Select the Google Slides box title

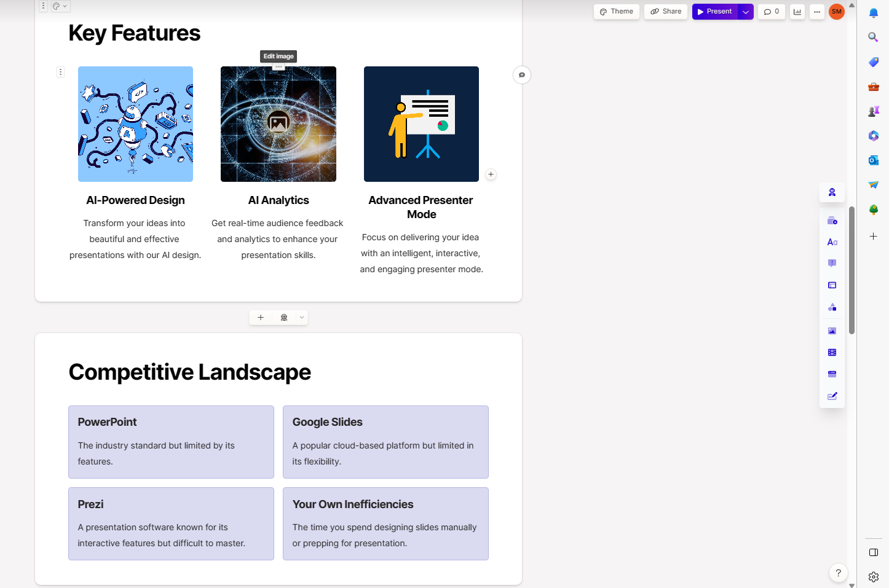pos(327,422)
